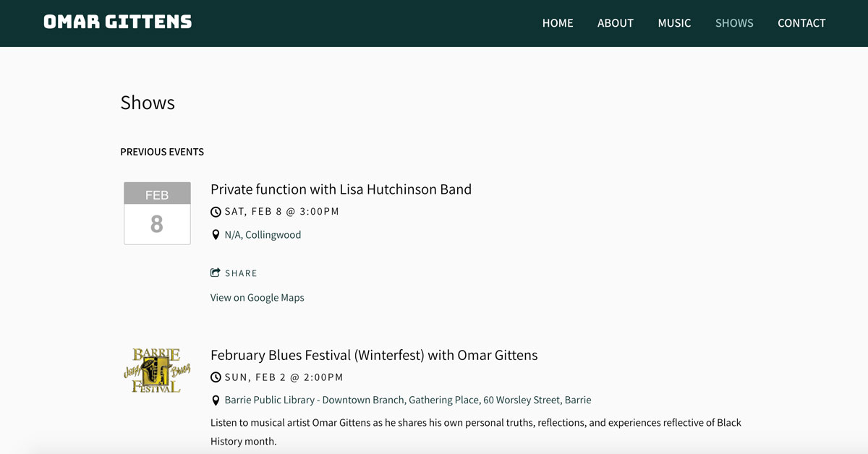
Task: Click the FEB 8 calendar date icon
Action: click(x=157, y=213)
